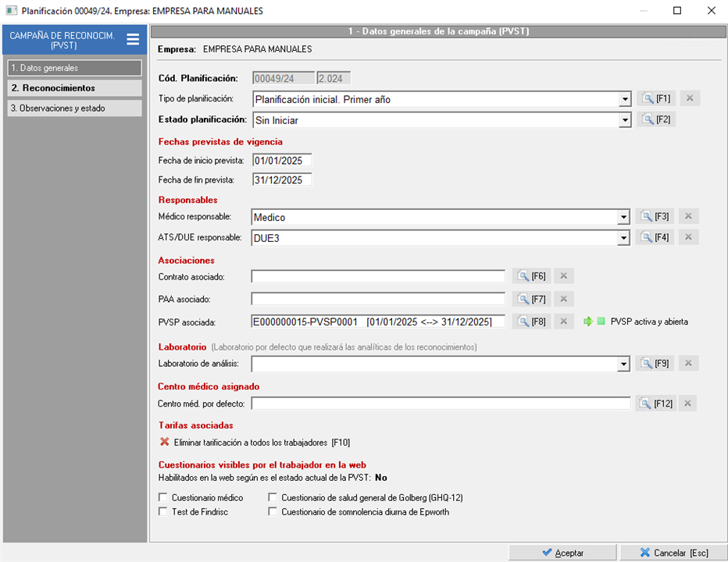728x562 pixels.
Task: Open ATS/DUE responsable dropdown list
Action: [624, 238]
